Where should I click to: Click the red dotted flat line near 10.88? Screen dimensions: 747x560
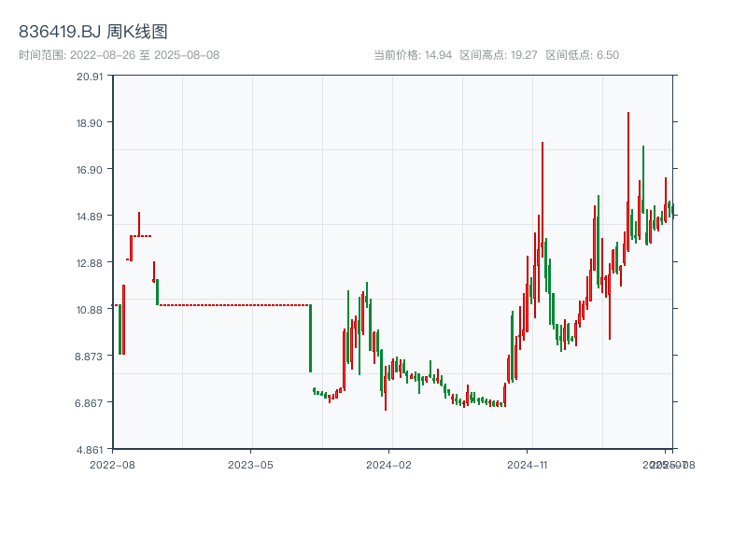234,305
